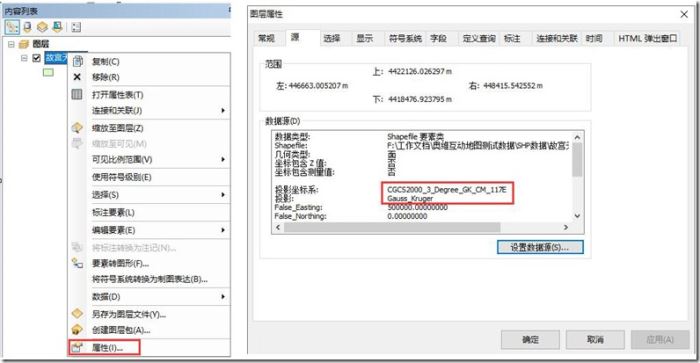This screenshot has width=700, height=363.
Task: Click the 要素转图形 icon
Action: click(x=77, y=263)
